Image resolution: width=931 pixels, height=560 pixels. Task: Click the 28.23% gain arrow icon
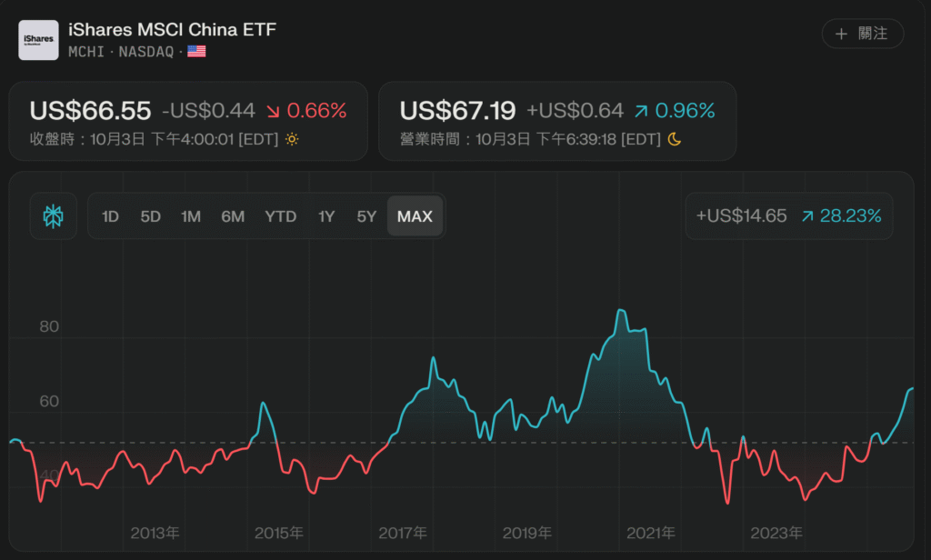point(807,216)
